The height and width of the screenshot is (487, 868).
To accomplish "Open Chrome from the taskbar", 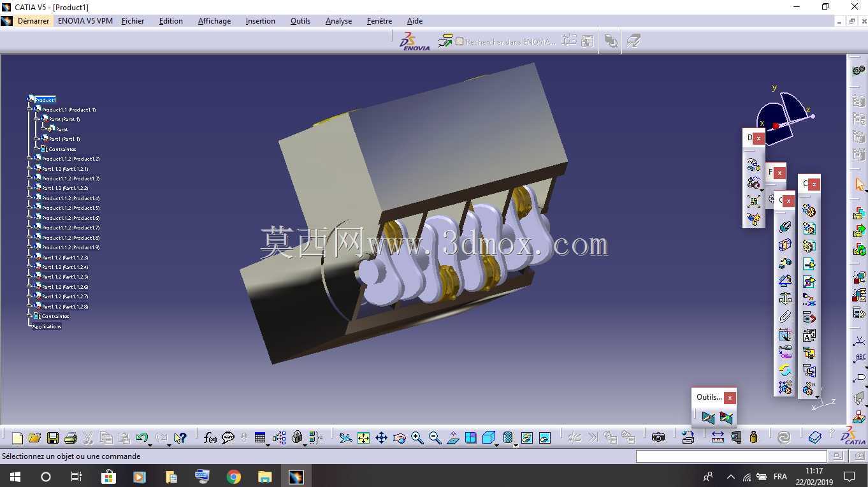I will (234, 476).
